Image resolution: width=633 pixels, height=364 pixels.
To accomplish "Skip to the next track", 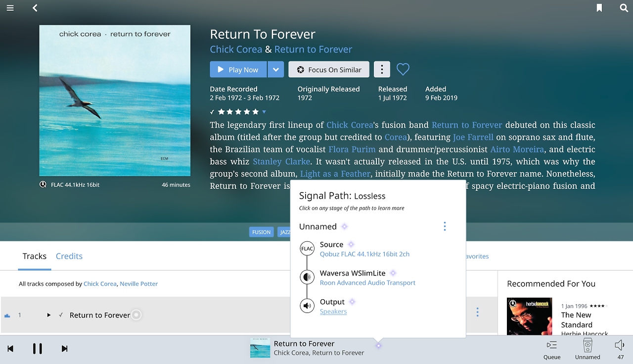I will coord(64,349).
